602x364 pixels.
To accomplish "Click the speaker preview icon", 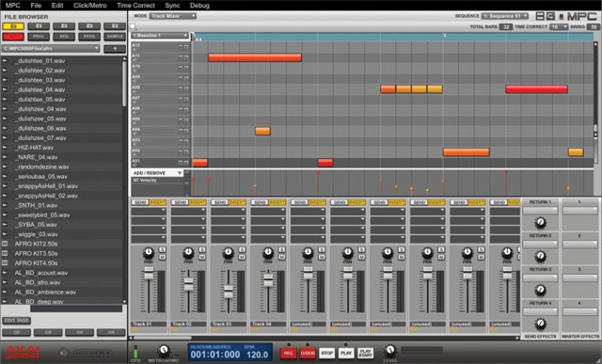I will click(63, 353).
